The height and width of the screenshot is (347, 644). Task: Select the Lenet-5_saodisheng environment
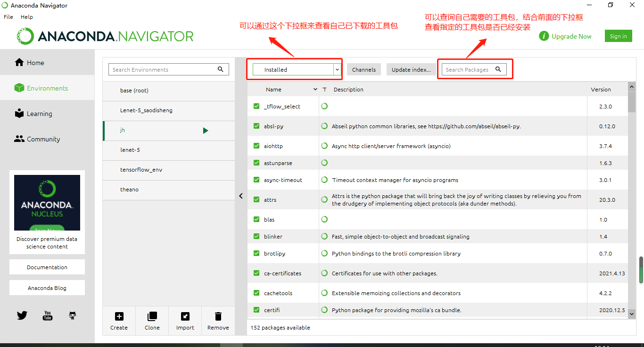(x=169, y=110)
